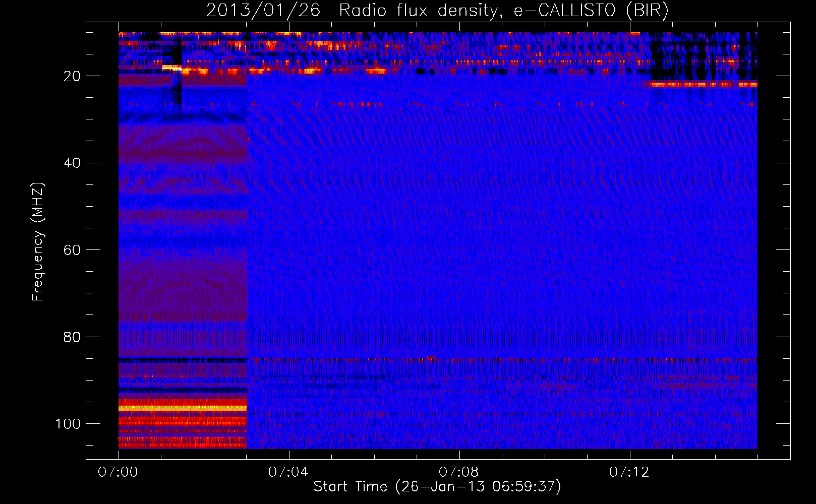
Task: Click the 100 MHz frequency tick label
Action: pyautogui.click(x=68, y=424)
